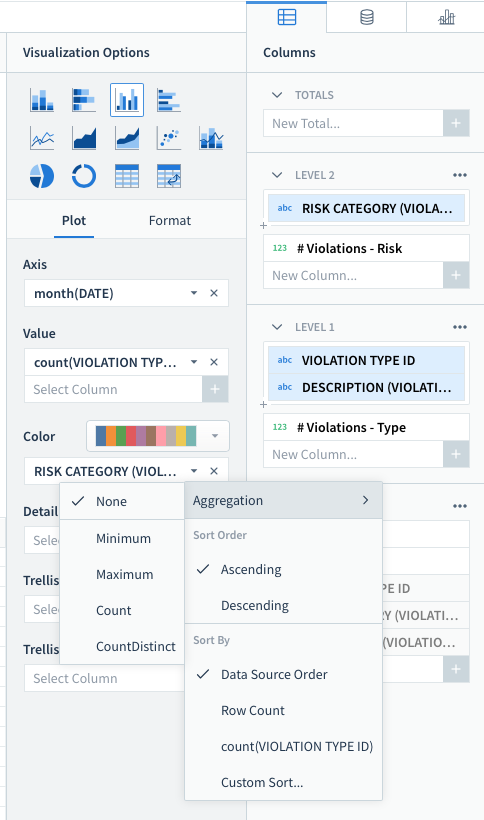Open the month(DATE) axis dropdown
The width and height of the screenshot is (484, 820).
194,293
